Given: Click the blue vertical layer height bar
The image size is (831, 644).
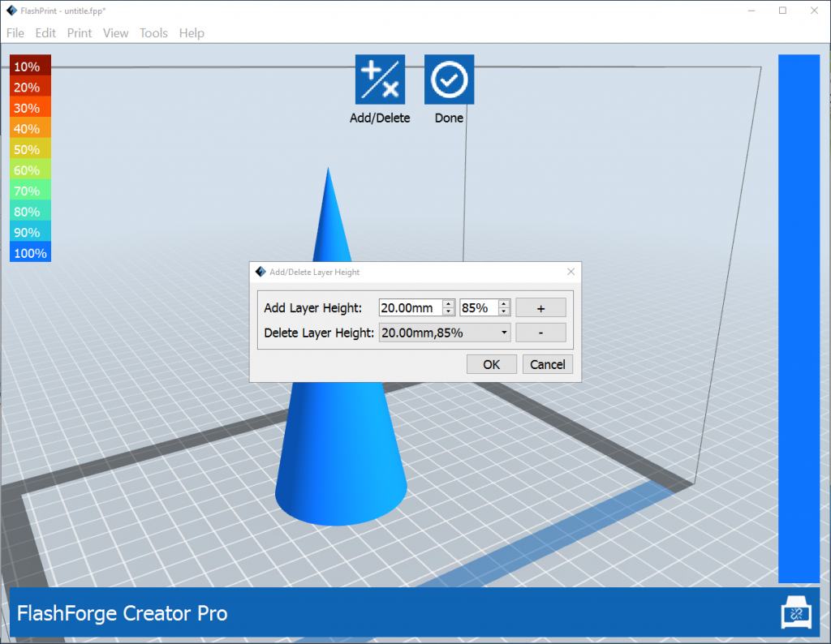Looking at the screenshot, I should (x=799, y=318).
